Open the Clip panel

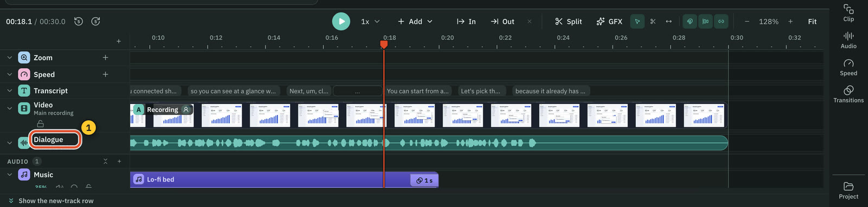click(x=848, y=13)
